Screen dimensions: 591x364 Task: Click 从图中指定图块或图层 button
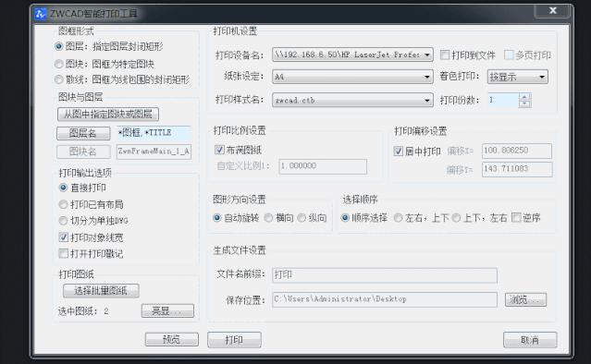pyautogui.click(x=108, y=114)
